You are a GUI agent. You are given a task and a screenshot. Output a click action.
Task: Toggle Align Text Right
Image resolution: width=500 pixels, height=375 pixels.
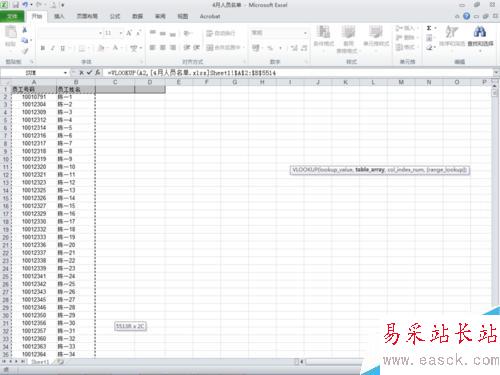[173, 48]
